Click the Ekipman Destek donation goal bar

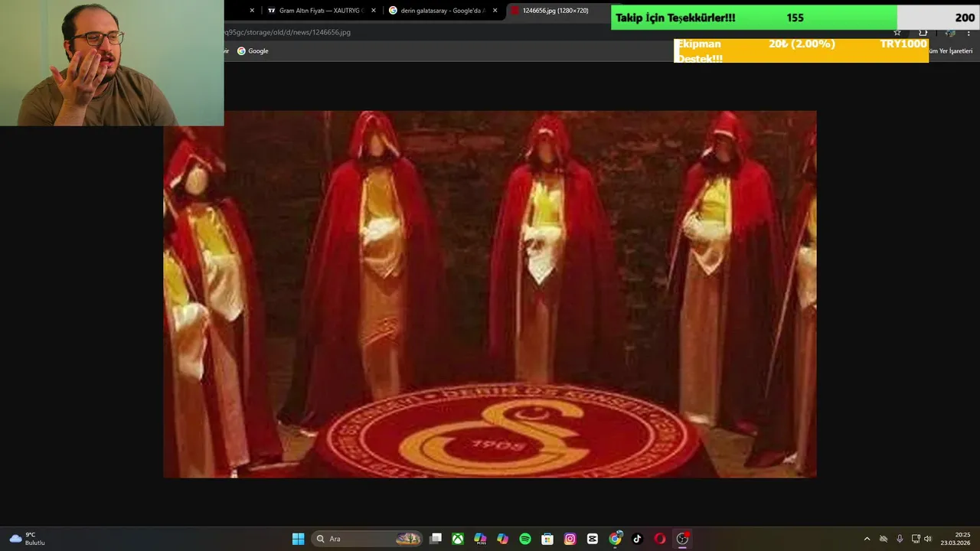pos(801,51)
